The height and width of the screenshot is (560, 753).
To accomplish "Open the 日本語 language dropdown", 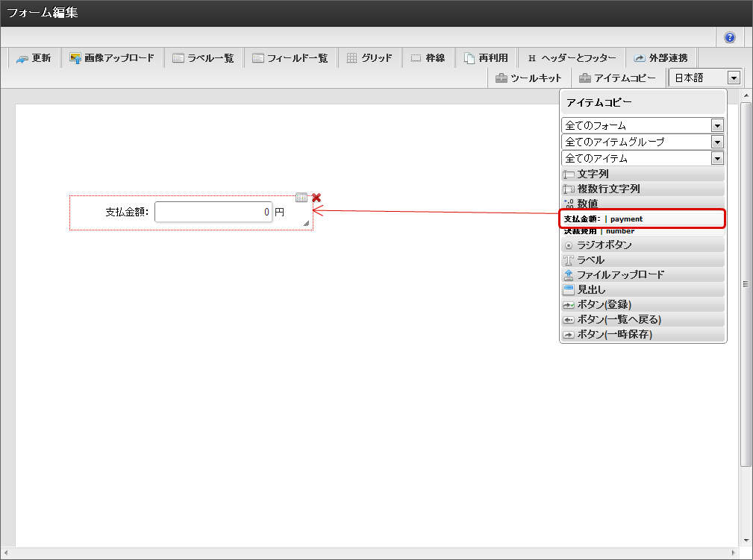I will [705, 78].
